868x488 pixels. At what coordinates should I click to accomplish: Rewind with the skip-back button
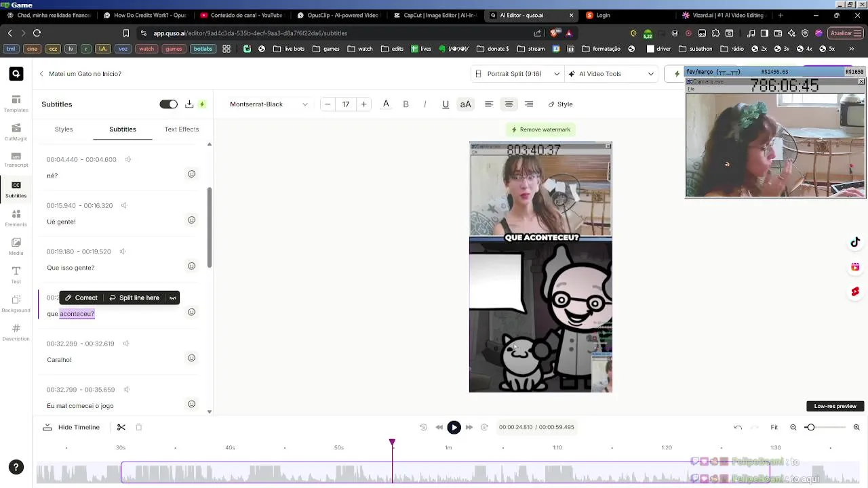(x=439, y=427)
